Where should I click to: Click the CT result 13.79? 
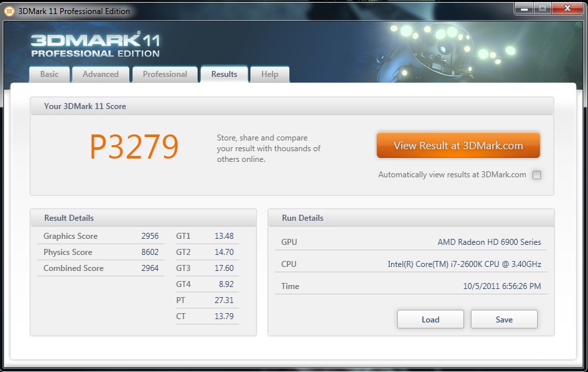coord(224,316)
